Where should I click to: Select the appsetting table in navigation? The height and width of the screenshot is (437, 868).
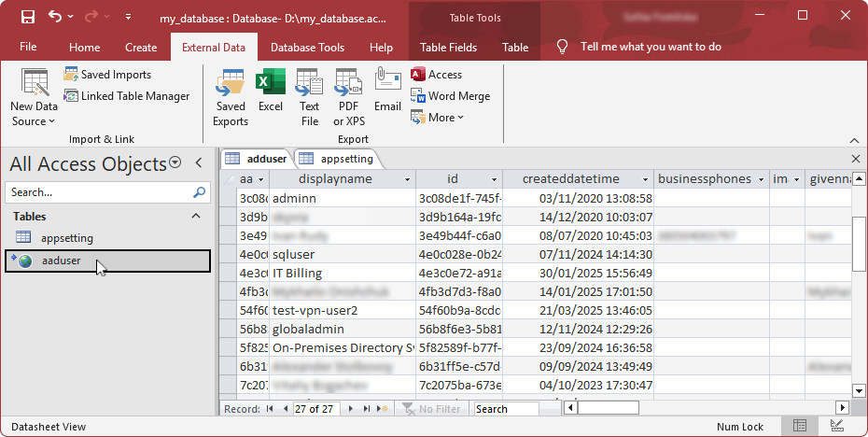[107, 237]
